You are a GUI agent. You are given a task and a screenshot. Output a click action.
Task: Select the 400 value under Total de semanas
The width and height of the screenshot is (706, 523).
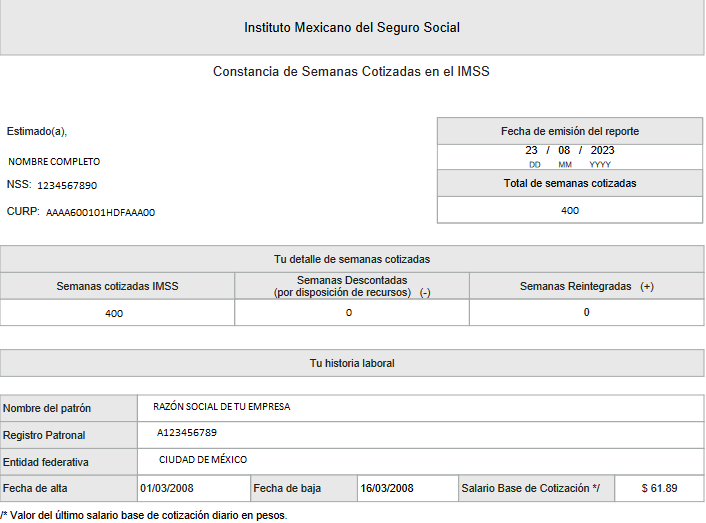[570, 210]
